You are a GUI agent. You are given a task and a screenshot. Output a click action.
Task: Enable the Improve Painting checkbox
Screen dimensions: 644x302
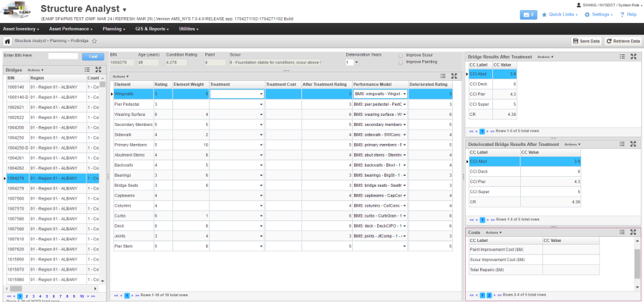(401, 62)
